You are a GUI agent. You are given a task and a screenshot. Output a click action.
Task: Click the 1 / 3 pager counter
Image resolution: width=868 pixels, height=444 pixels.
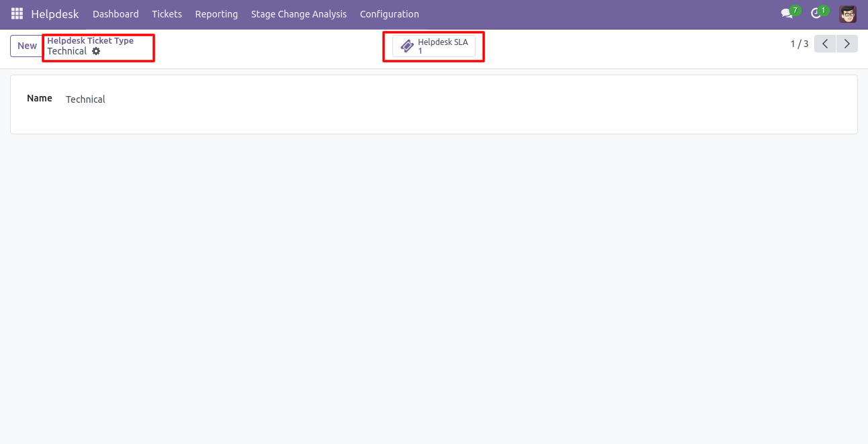coord(799,44)
